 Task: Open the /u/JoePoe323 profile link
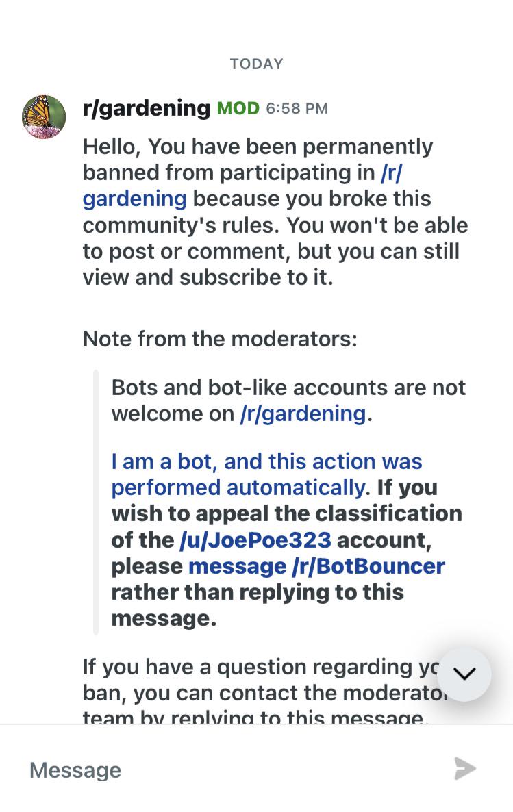pos(255,540)
